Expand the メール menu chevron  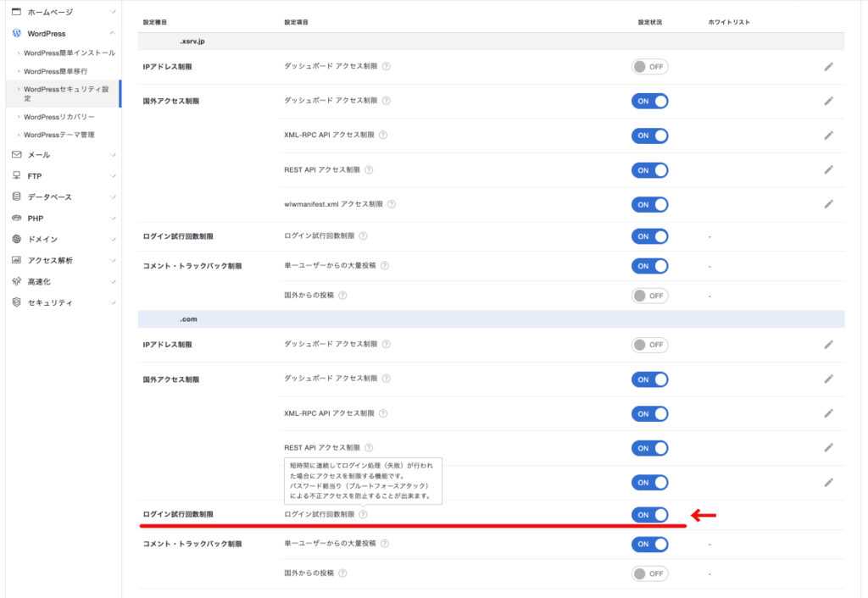[x=113, y=154]
